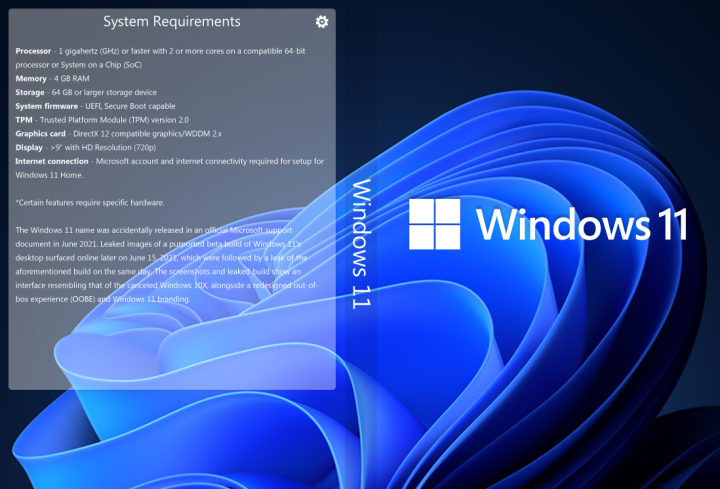Click line ending 'box experience (OOBE) and Windows 11 branding.'

(x=103, y=299)
